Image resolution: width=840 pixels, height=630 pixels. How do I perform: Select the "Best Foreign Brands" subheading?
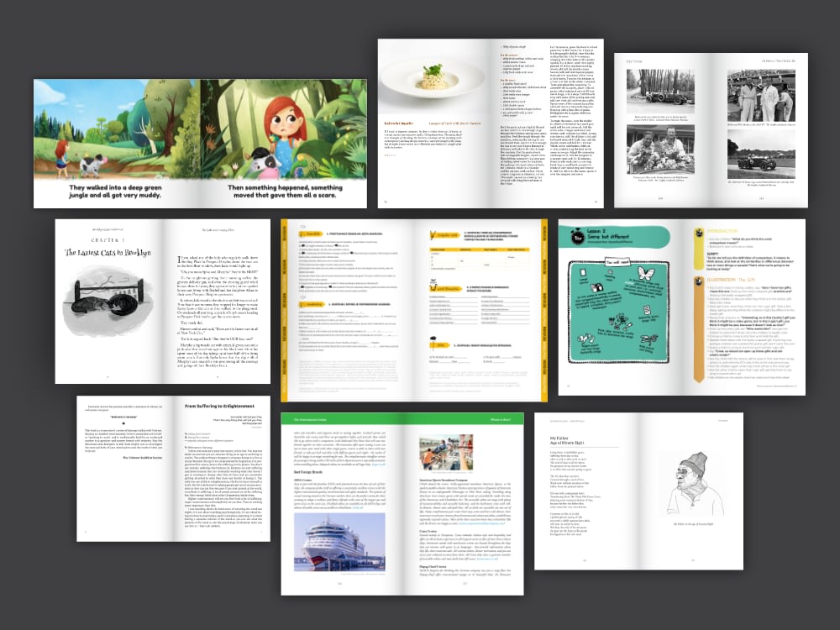(308, 472)
